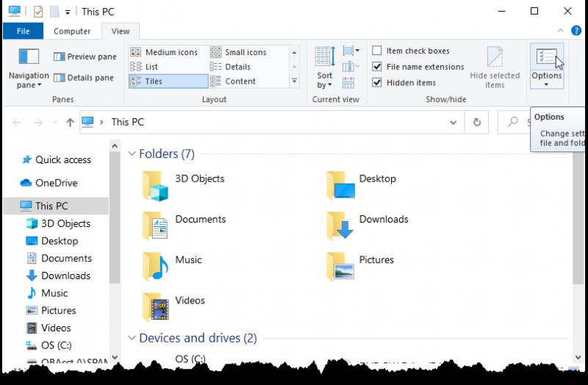
Task: Select This PC in navigation pane
Action: click(x=57, y=206)
